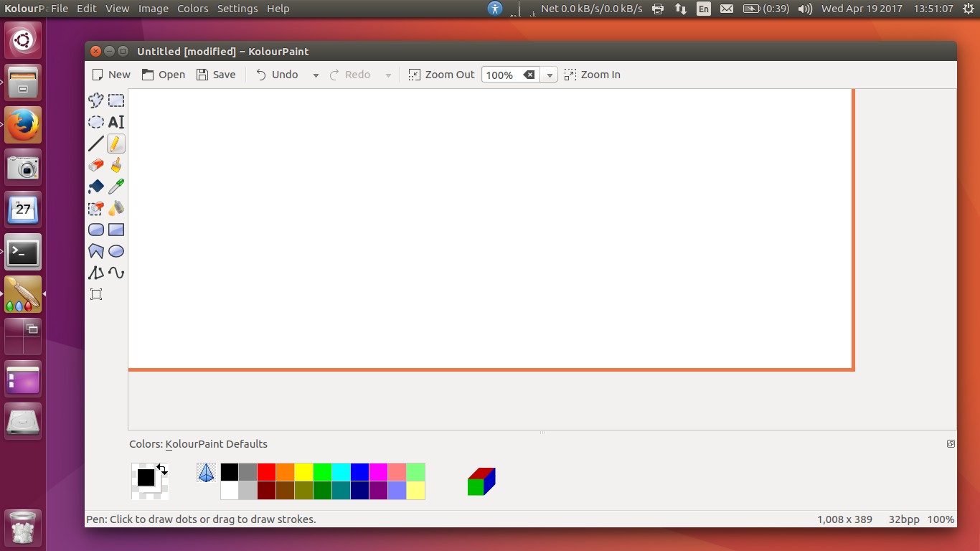The image size is (980, 551).
Task: Select the Brush tool
Action: 116,165
